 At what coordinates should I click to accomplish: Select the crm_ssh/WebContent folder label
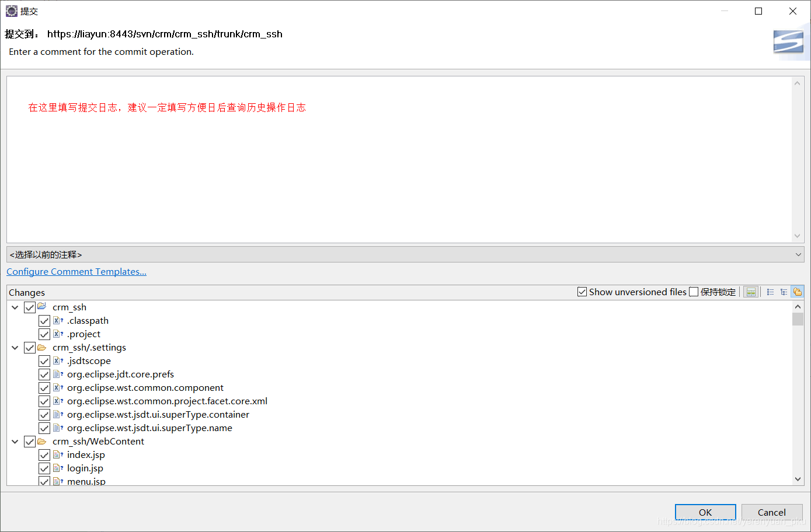[98, 441]
